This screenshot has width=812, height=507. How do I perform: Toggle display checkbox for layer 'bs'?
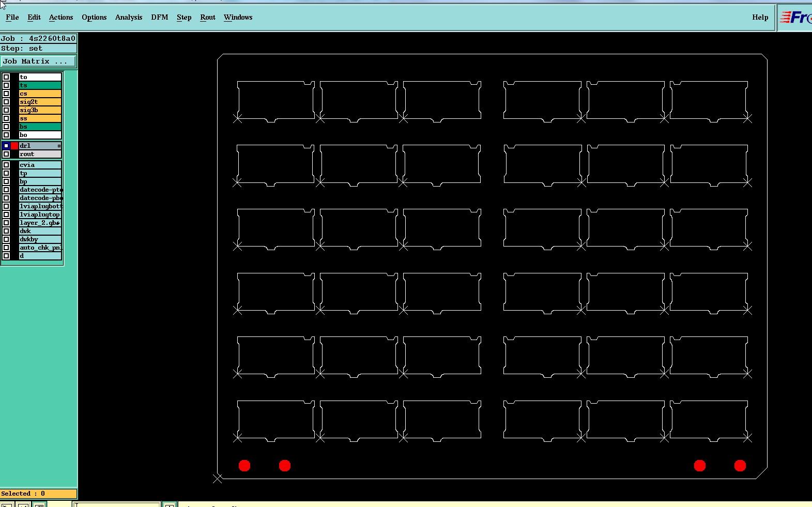(x=6, y=127)
